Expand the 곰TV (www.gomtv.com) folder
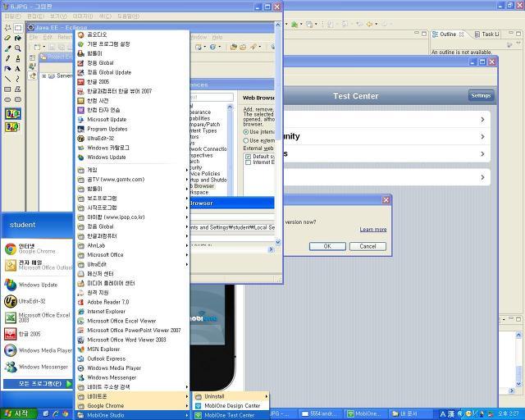Screen dimensions: 525x420 click(132, 180)
